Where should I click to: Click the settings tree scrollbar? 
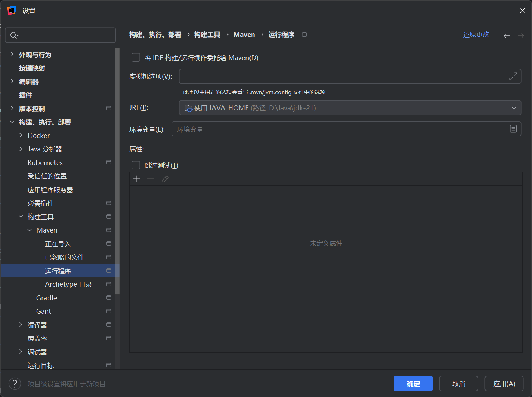117,171
